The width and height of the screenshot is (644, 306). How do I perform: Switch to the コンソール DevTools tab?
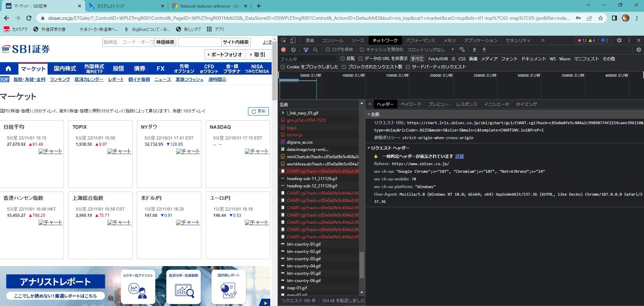pos(332,40)
